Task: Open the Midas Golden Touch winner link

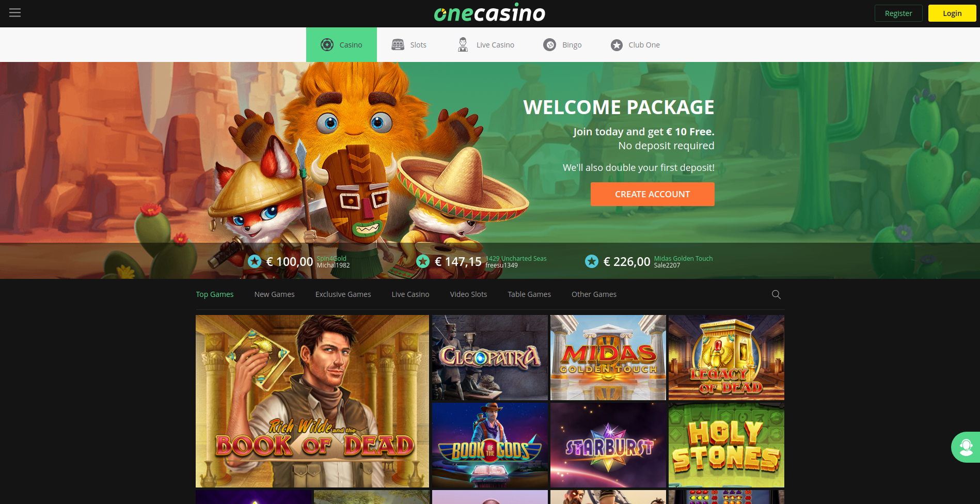Action: (683, 258)
